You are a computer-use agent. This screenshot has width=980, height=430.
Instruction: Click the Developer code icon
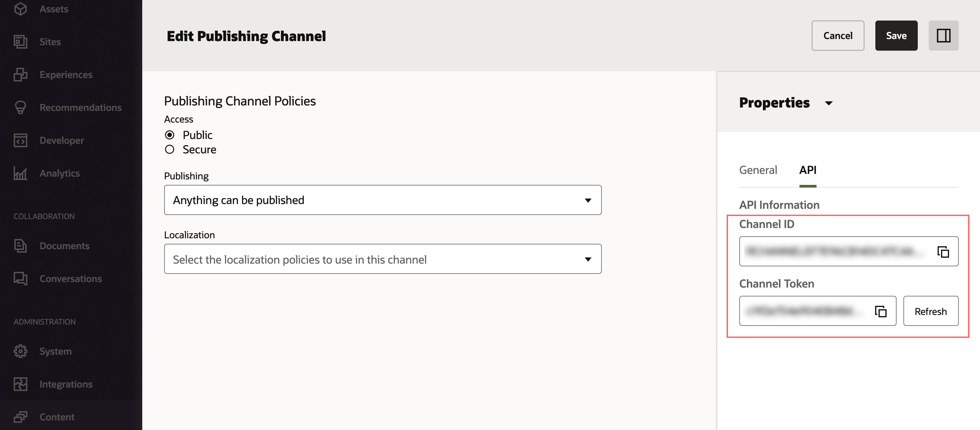click(21, 141)
